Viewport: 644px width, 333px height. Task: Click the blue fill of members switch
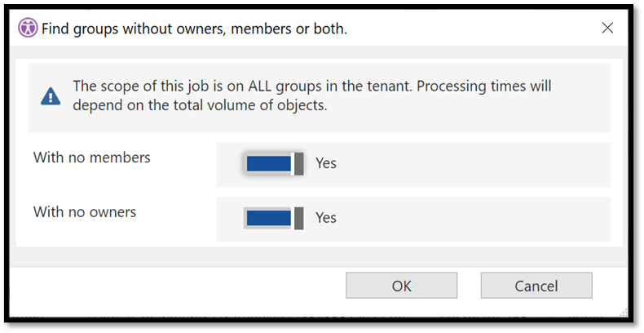click(269, 163)
